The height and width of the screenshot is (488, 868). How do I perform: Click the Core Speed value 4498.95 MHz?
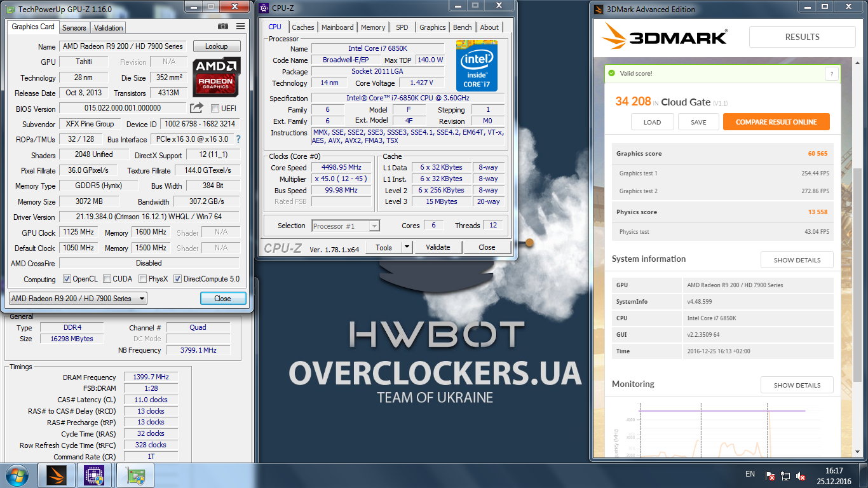pyautogui.click(x=341, y=168)
